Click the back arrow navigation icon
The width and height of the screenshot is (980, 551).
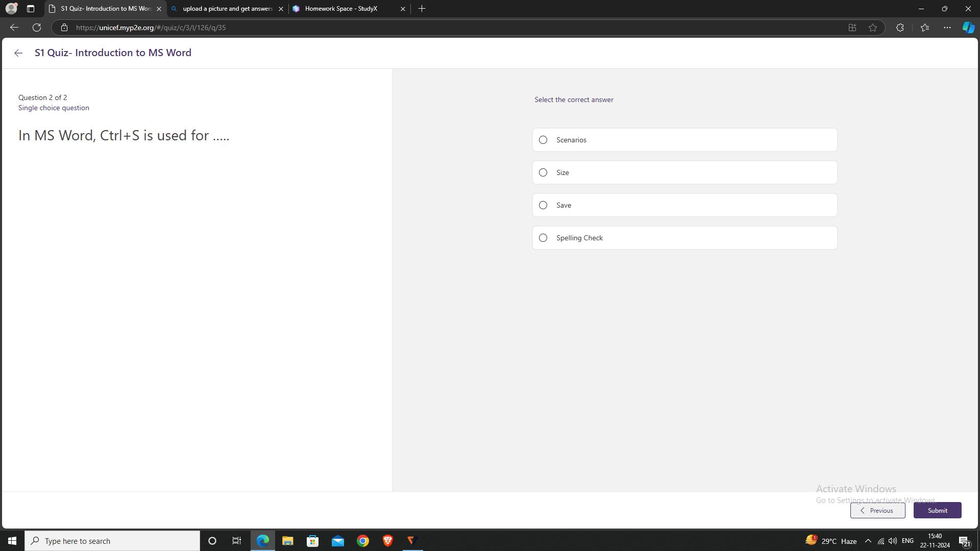pyautogui.click(x=18, y=53)
